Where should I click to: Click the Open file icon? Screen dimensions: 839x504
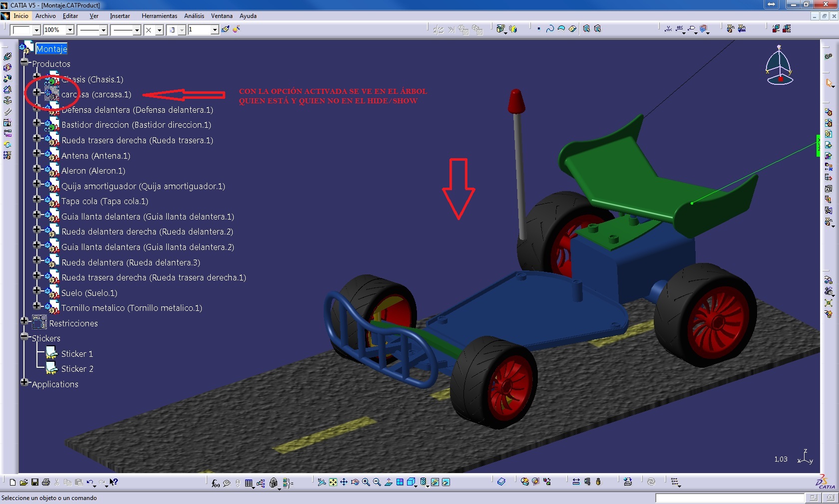23,482
